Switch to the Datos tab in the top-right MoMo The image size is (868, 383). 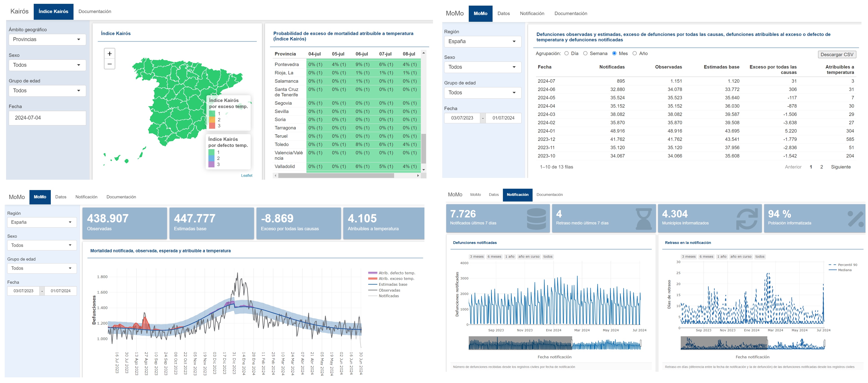[503, 13]
